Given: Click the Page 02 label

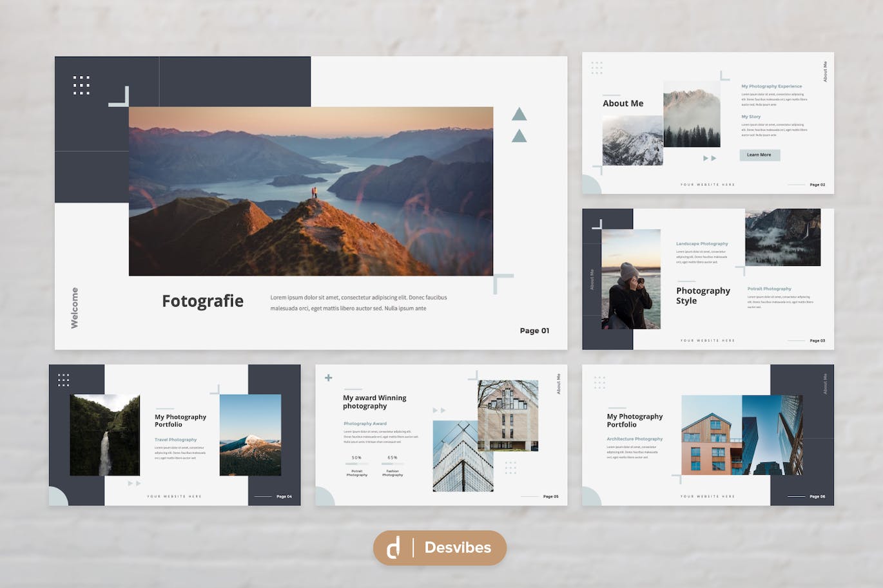Looking at the screenshot, I should coord(817,185).
